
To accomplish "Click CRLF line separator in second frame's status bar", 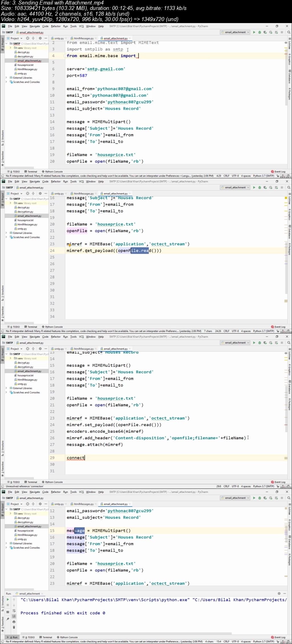I will click(x=226, y=331).
